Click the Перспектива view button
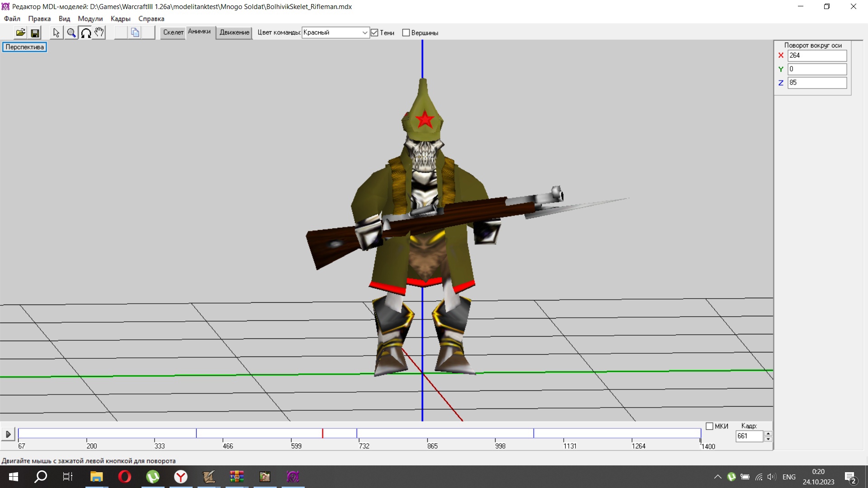 pos(24,47)
